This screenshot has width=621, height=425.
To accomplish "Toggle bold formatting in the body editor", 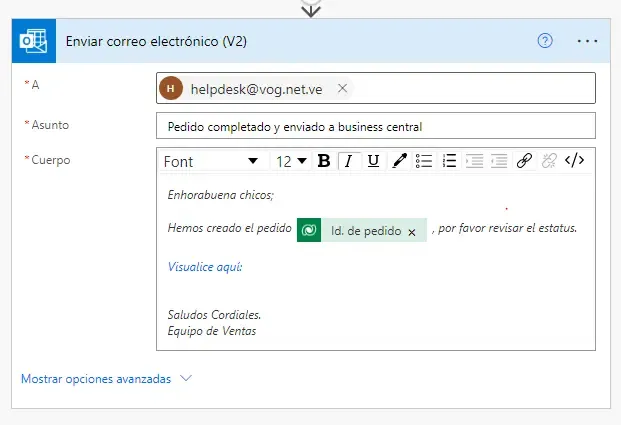I will (x=324, y=161).
